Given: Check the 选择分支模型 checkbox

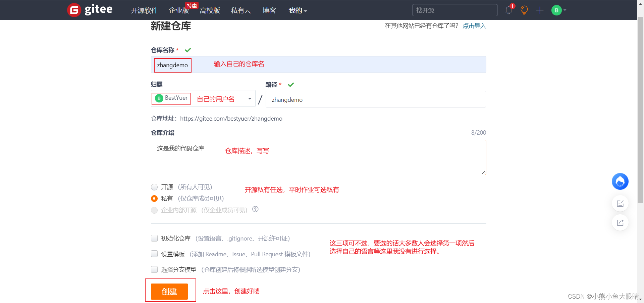Looking at the screenshot, I should tap(154, 269).
